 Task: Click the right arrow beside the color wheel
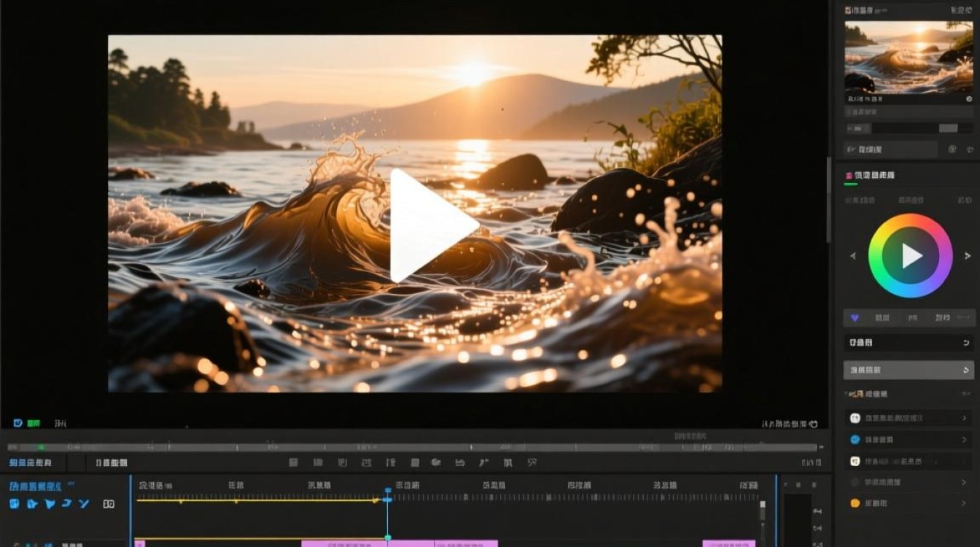[x=968, y=256]
